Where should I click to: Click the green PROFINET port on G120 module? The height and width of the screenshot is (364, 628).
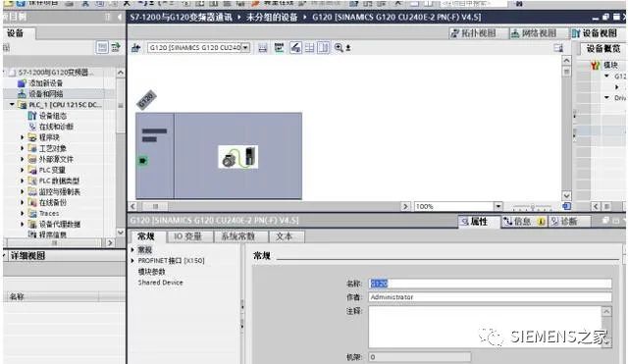(143, 161)
